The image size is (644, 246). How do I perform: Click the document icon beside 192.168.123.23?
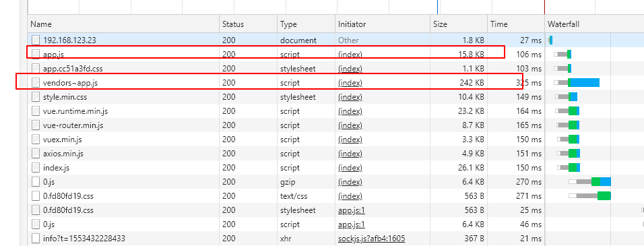point(36,40)
